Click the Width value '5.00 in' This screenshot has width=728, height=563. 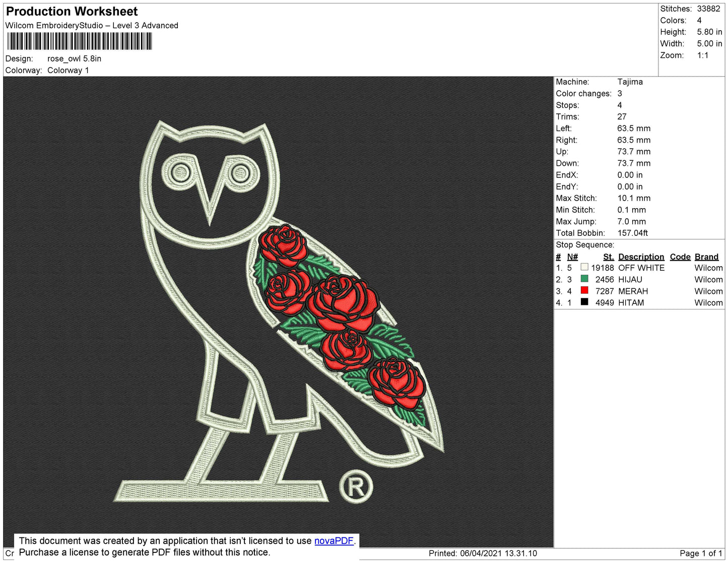tap(709, 44)
